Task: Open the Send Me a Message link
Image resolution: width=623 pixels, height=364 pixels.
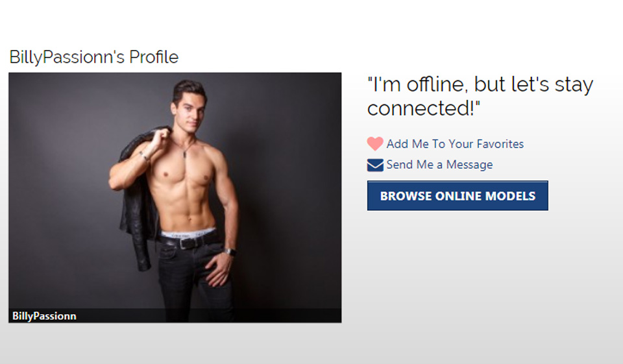Action: 439,165
